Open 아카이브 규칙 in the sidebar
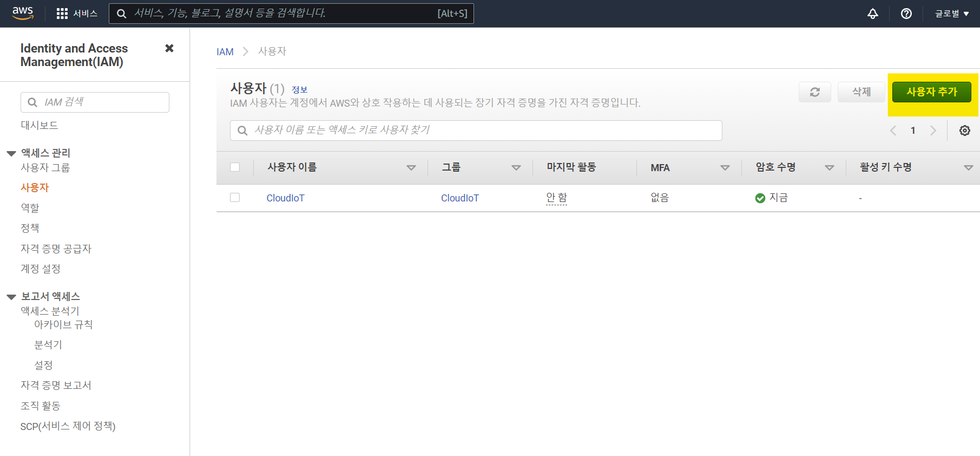The width and height of the screenshot is (980, 456). 63,324
